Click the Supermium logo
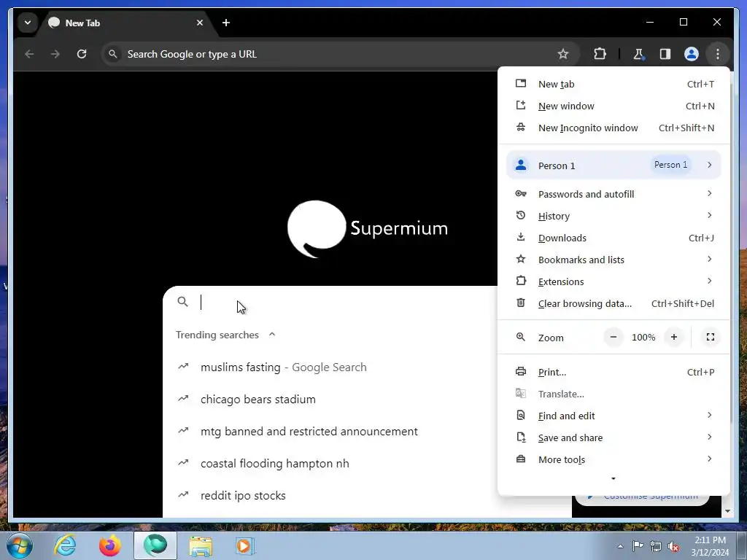The image size is (747, 560). pyautogui.click(x=368, y=228)
